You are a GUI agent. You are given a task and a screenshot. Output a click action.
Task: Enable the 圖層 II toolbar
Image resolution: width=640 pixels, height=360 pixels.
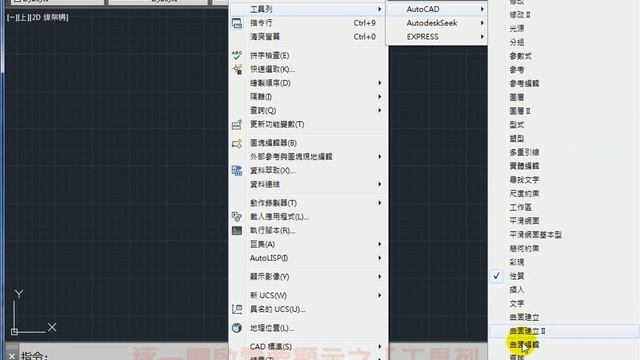tap(520, 111)
